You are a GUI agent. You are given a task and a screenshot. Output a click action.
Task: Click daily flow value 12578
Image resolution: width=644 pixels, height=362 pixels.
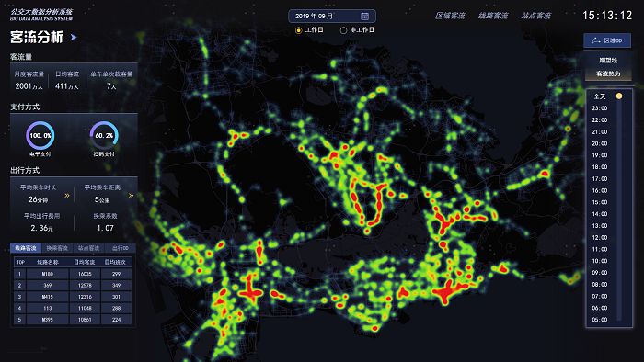point(85,286)
